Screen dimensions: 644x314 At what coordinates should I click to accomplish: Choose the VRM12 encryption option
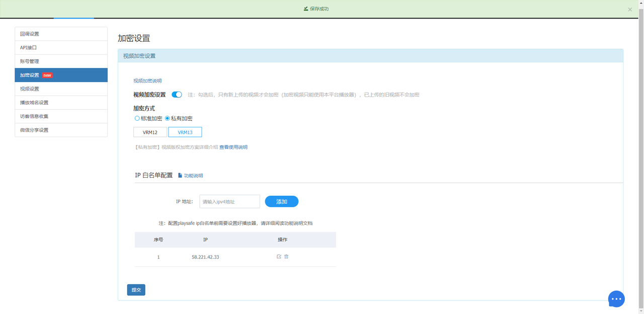150,132
